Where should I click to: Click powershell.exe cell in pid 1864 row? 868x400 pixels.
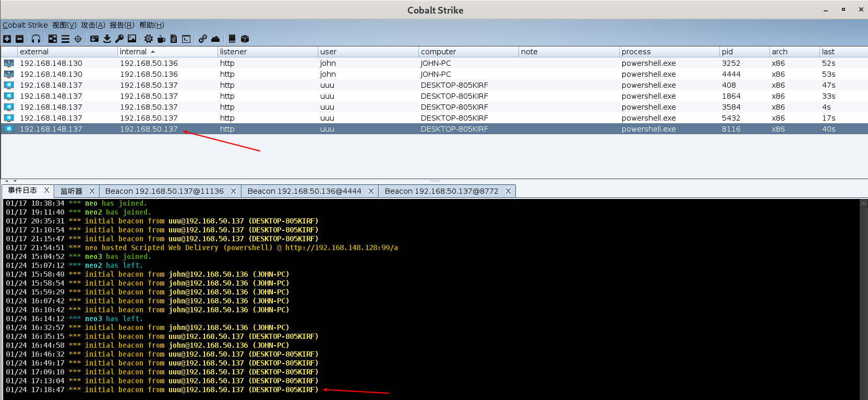(x=649, y=96)
